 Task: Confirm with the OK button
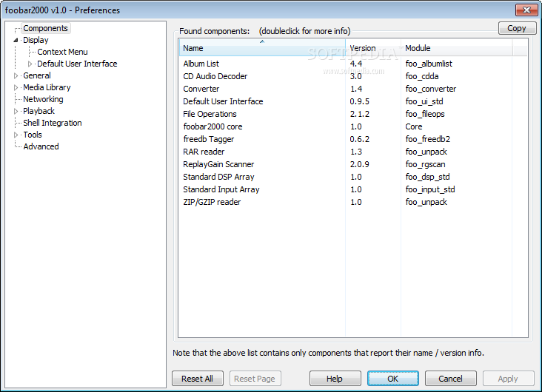[392, 379]
